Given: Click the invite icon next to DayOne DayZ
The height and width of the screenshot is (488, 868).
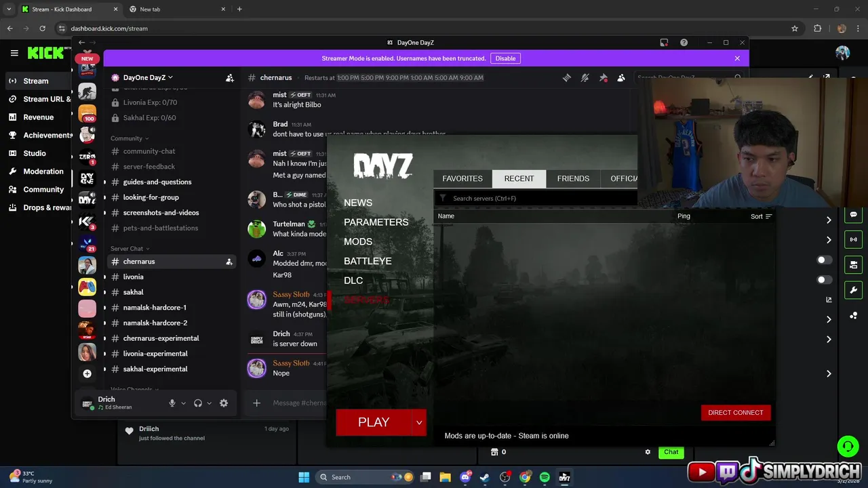Looking at the screenshot, I should tap(230, 78).
